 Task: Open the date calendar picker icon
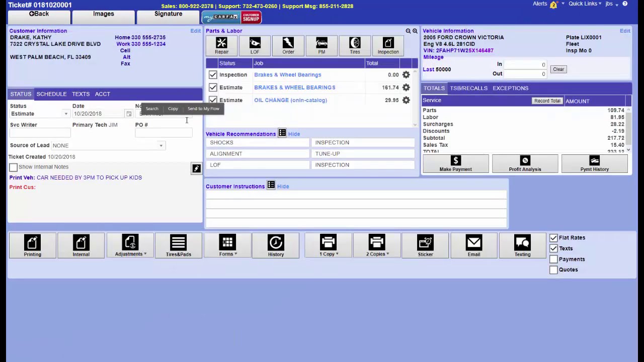(x=129, y=114)
